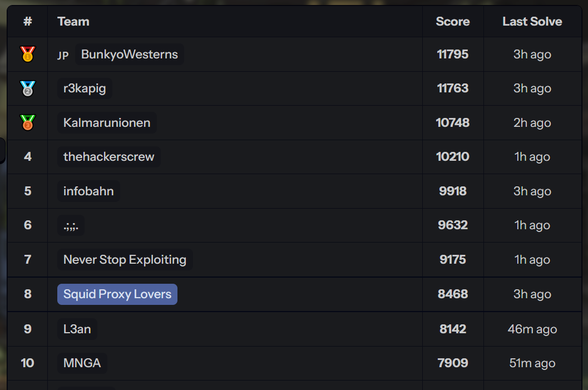This screenshot has height=390, width=588.
Task: Click the Team column header
Action: 73,21
